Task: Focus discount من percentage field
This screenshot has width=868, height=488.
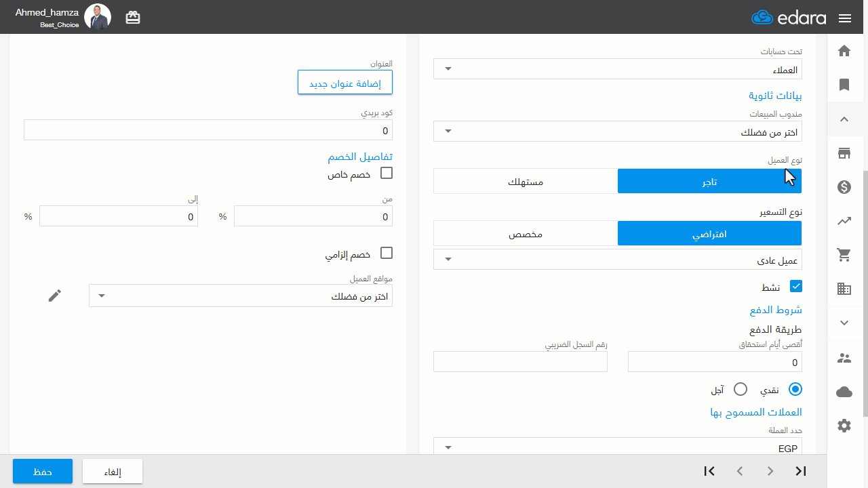Action: coord(313,216)
